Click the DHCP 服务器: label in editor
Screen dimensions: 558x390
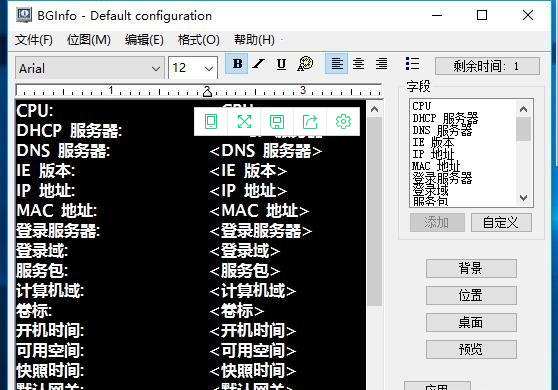tap(69, 131)
